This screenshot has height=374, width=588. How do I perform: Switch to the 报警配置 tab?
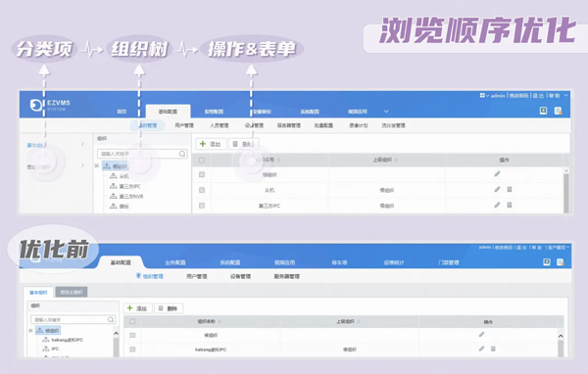(x=214, y=112)
